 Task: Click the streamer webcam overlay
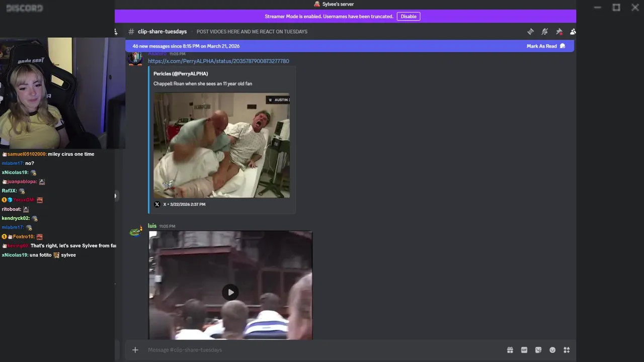62,94
